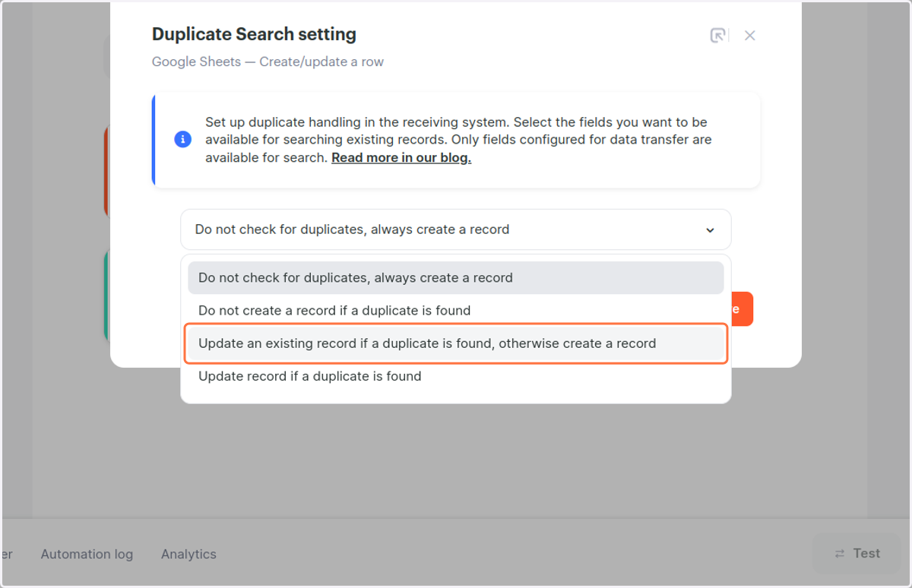Select Do not create a record if duplicate found
Viewport: 912px width, 588px height.
click(455, 311)
